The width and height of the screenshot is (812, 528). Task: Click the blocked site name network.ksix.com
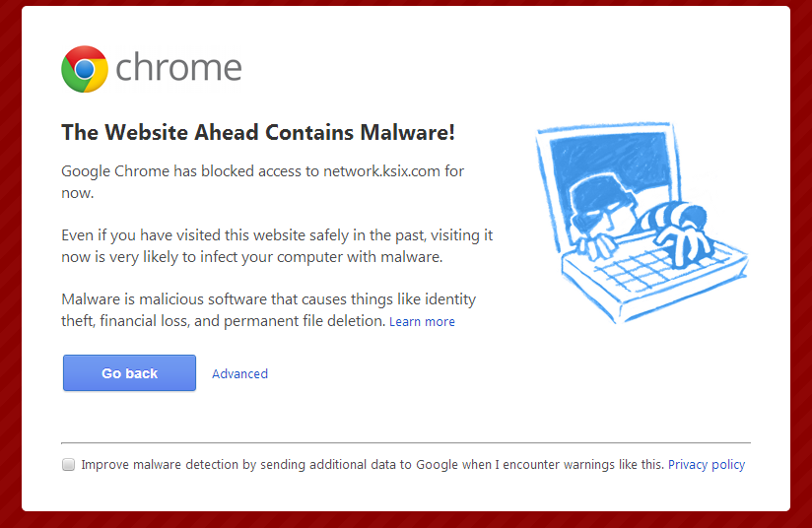coord(381,171)
